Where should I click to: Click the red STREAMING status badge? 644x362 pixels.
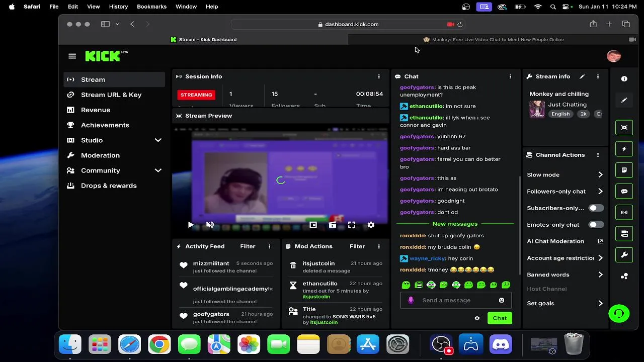[x=196, y=95]
